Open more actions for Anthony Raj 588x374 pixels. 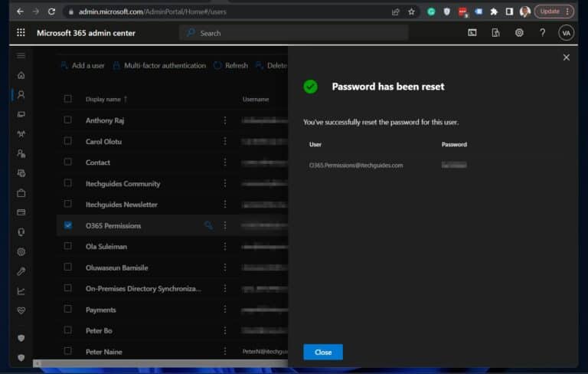[225, 120]
